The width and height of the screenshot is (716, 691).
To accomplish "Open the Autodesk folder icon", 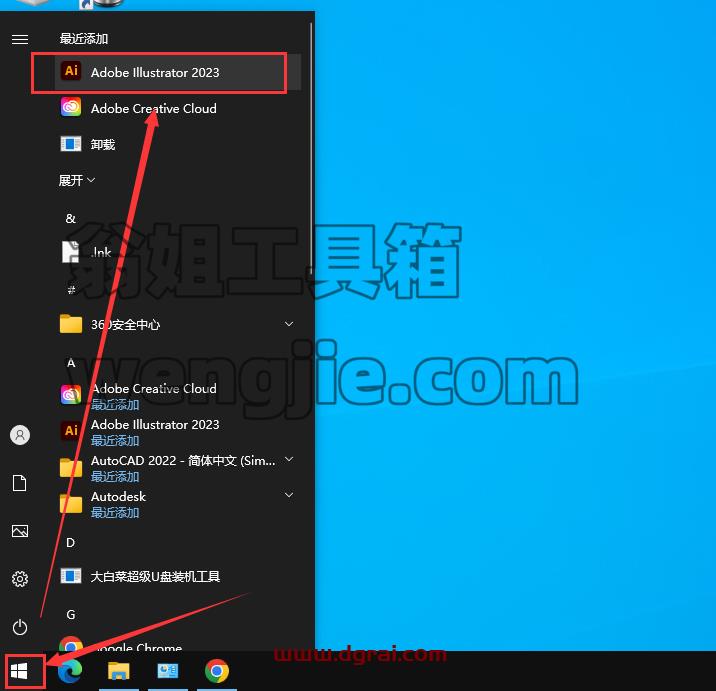I will click(71, 503).
